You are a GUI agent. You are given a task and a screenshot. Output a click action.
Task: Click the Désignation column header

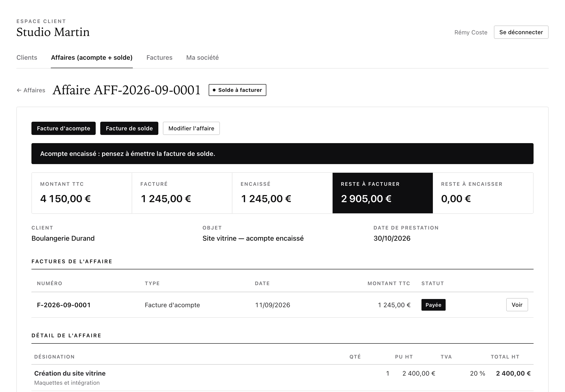pos(54,357)
